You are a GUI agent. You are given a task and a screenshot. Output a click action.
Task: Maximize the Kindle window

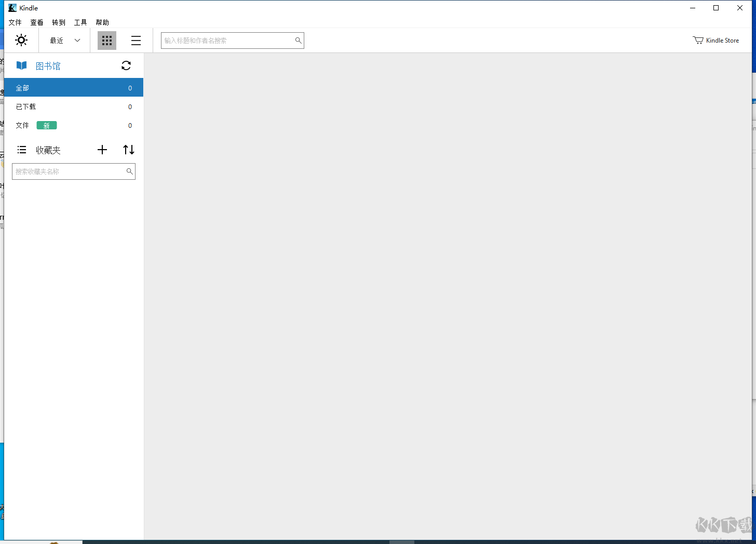click(716, 8)
